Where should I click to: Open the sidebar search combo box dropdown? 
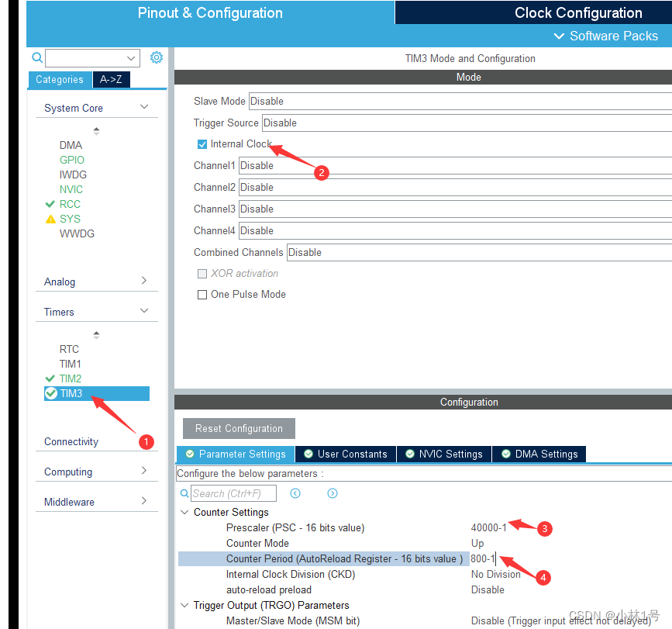click(x=131, y=58)
